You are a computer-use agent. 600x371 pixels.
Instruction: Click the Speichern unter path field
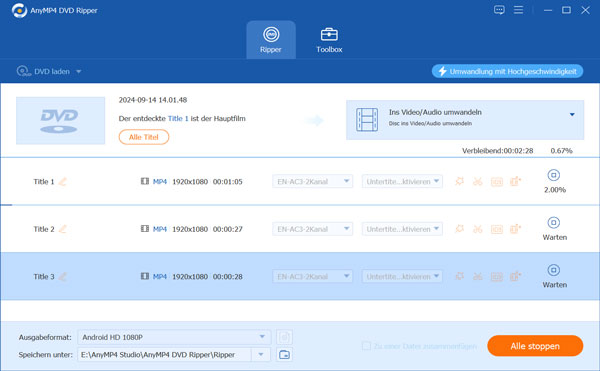[165, 355]
